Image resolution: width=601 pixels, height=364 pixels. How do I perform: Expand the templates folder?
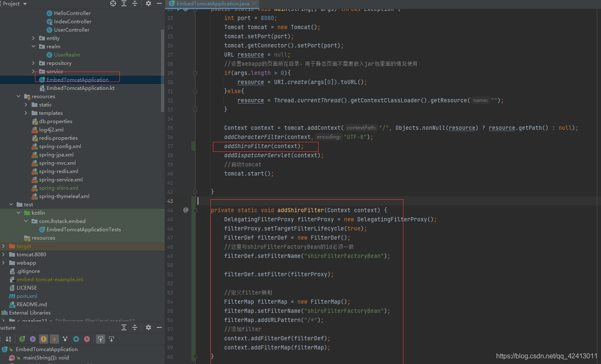click(26, 113)
